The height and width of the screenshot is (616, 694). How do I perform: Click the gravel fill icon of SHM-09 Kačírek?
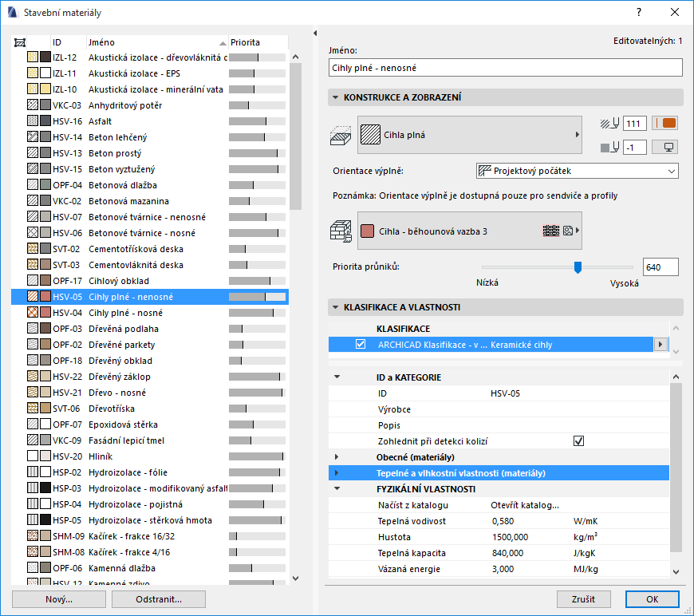tap(33, 536)
